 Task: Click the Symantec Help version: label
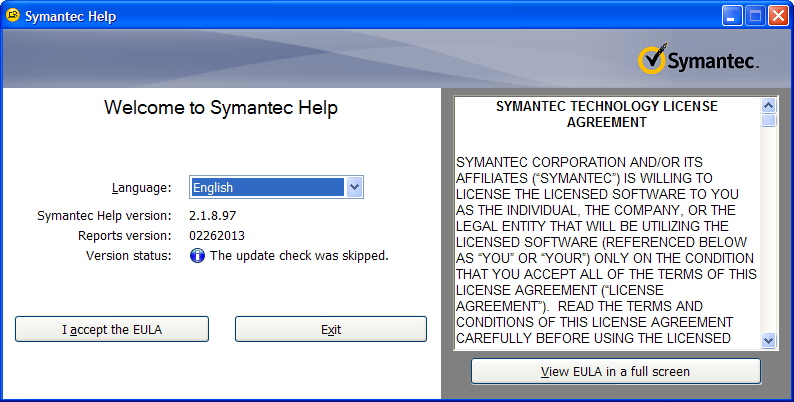tap(104, 216)
